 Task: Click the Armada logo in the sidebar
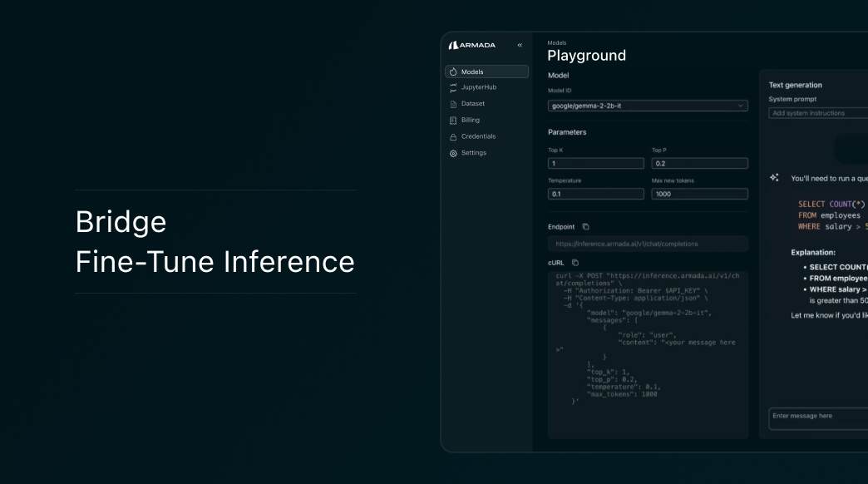pyautogui.click(x=471, y=46)
